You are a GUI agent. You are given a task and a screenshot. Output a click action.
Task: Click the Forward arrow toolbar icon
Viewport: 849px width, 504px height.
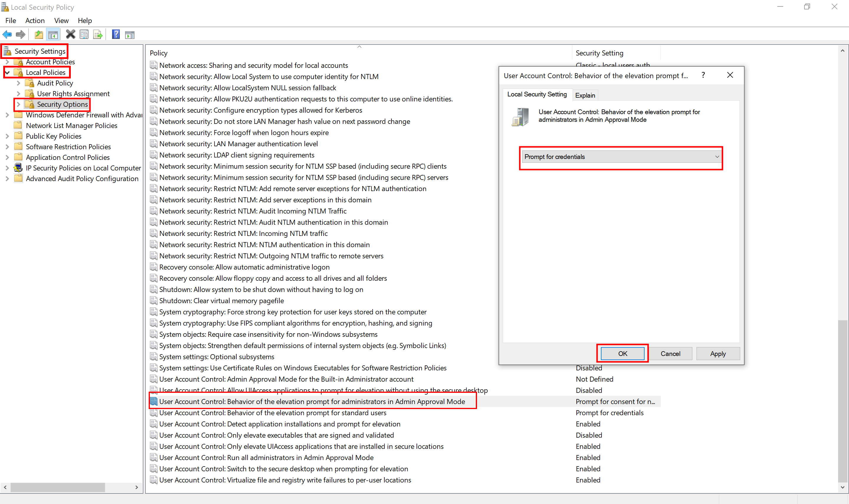pyautogui.click(x=21, y=34)
